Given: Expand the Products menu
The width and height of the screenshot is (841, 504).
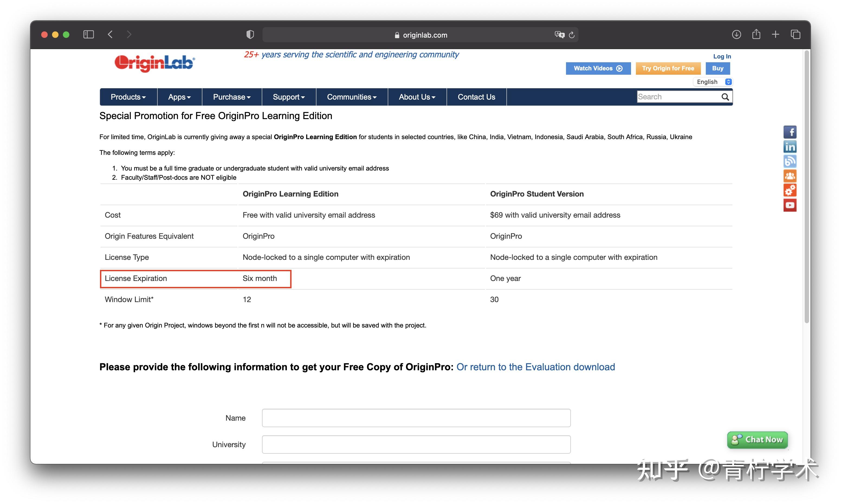Looking at the screenshot, I should pos(128,97).
